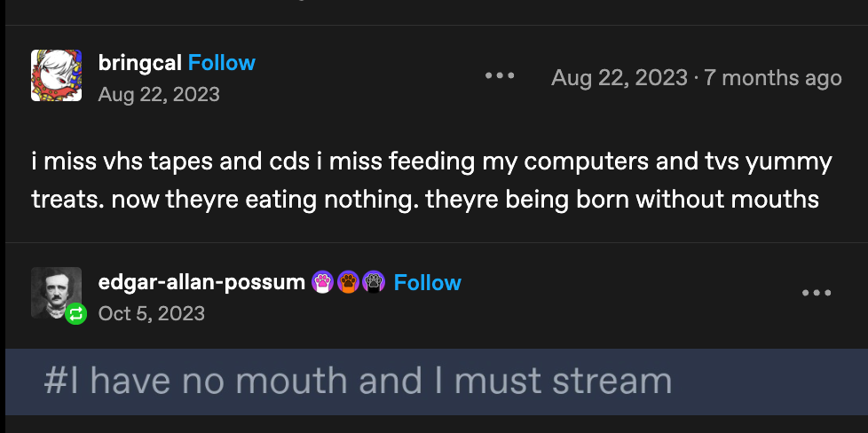Follow the bringcal blog
The width and height of the screenshot is (868, 433).
[222, 63]
